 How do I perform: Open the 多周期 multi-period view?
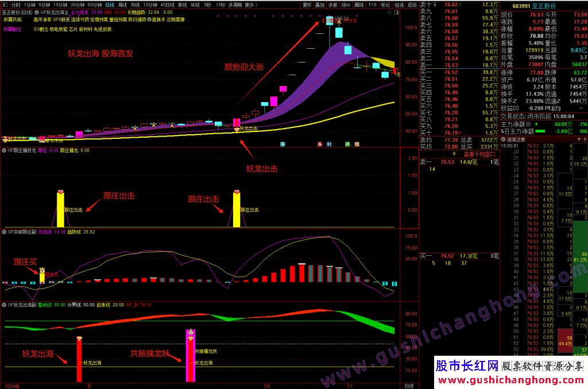pyautogui.click(x=235, y=5)
